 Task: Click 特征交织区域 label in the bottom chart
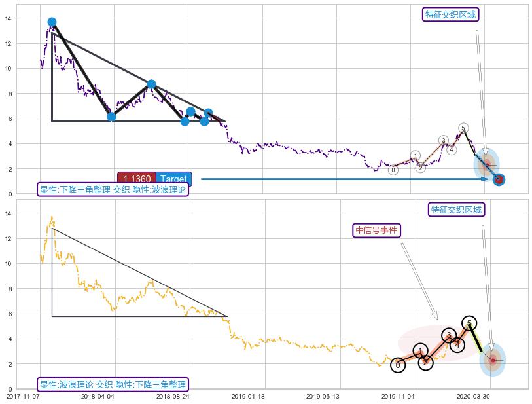tap(457, 210)
